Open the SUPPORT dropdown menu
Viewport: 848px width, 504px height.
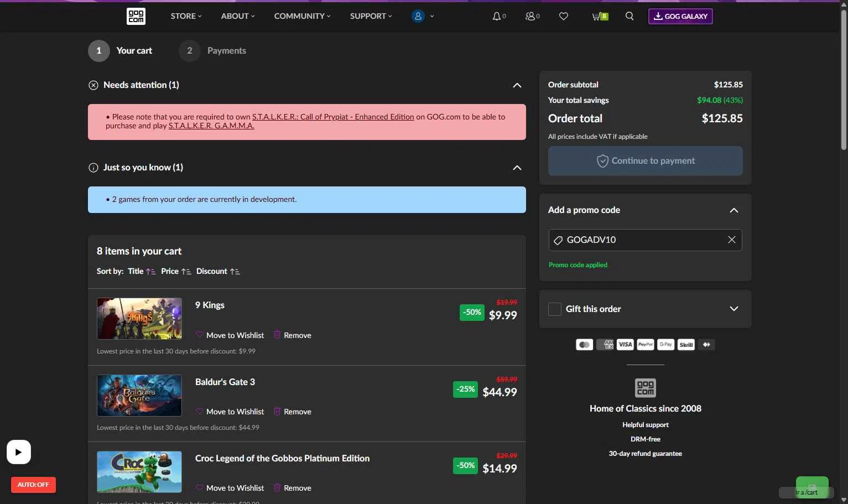coord(371,16)
